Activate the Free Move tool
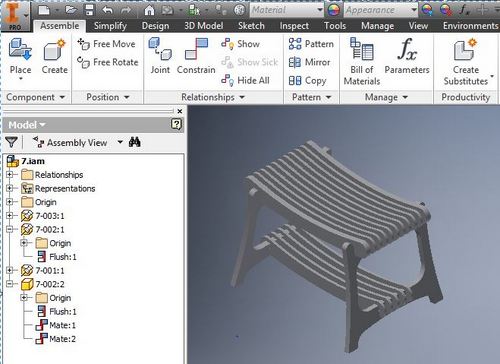This screenshot has height=364, width=500. click(x=106, y=44)
